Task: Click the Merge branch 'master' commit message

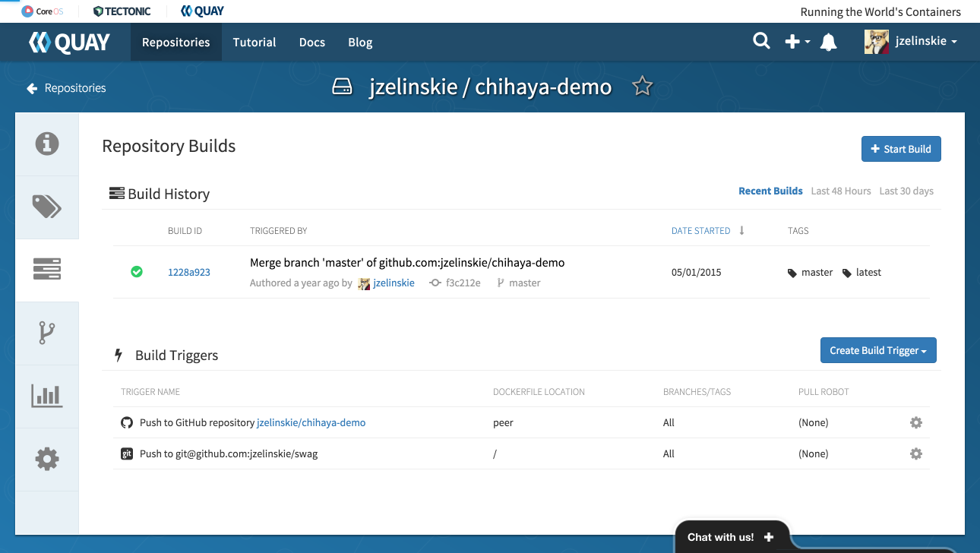Action: (x=407, y=263)
